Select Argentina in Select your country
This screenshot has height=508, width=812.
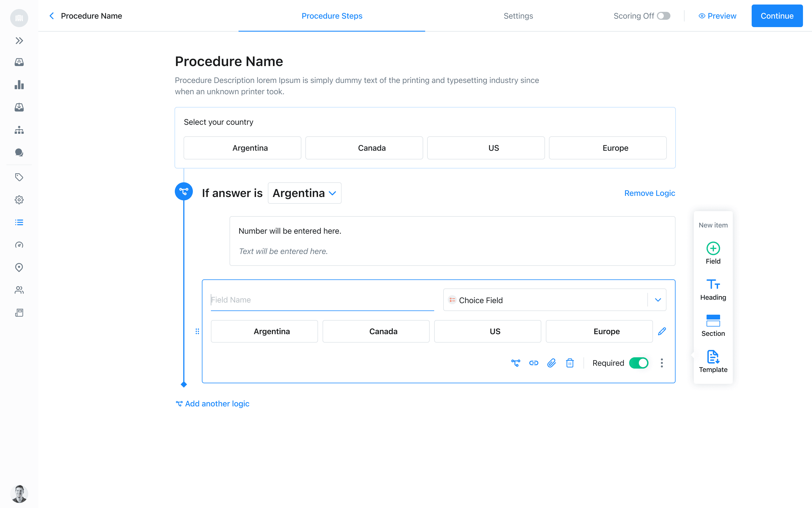[242, 148]
